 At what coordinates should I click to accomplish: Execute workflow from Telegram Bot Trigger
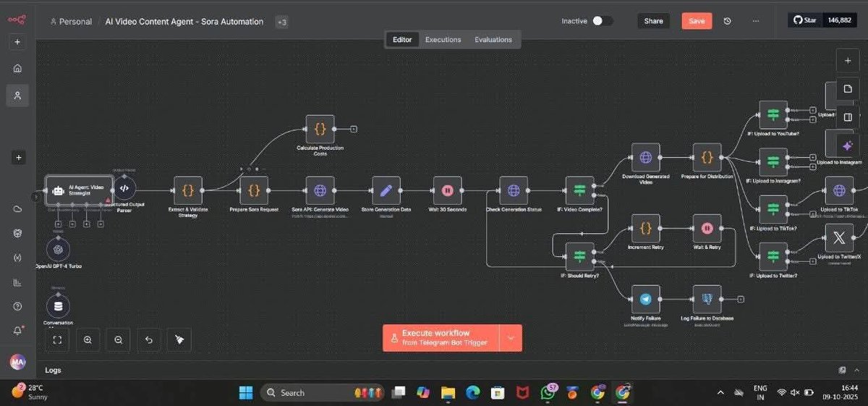441,338
